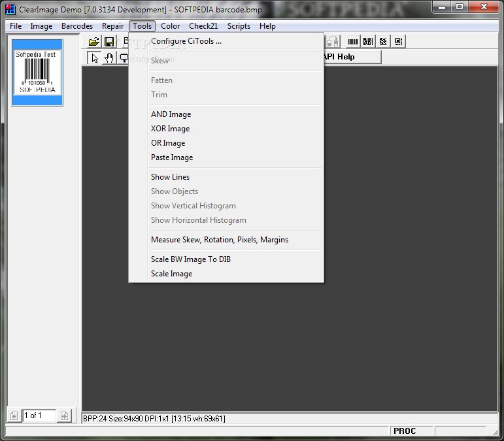Maximize the ClearImage Demo window
The image size is (504, 441).
click(460, 7)
